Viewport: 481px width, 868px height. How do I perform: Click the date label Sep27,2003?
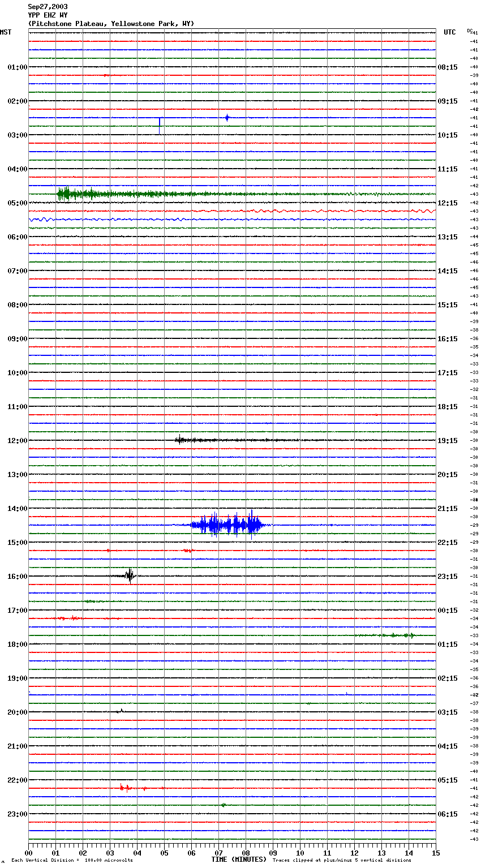pos(48,7)
